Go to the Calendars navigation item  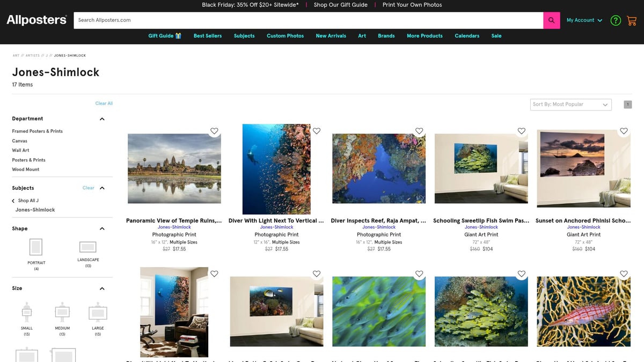point(467,36)
